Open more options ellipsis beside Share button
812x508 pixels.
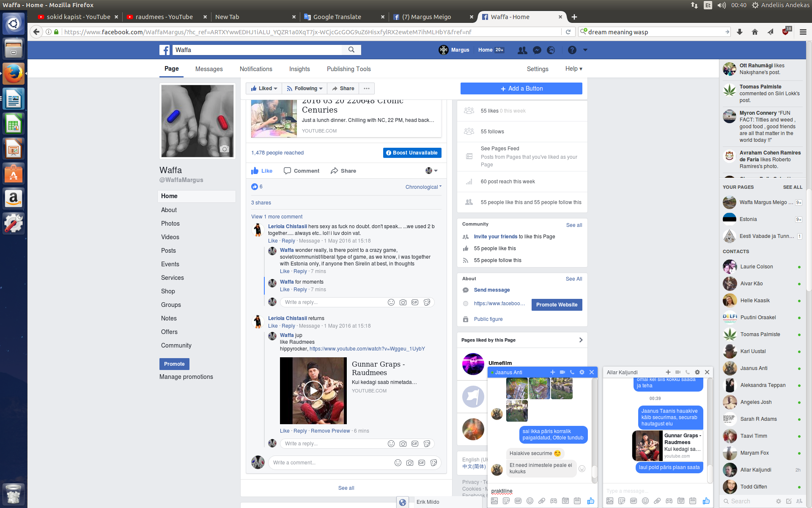[367, 88]
